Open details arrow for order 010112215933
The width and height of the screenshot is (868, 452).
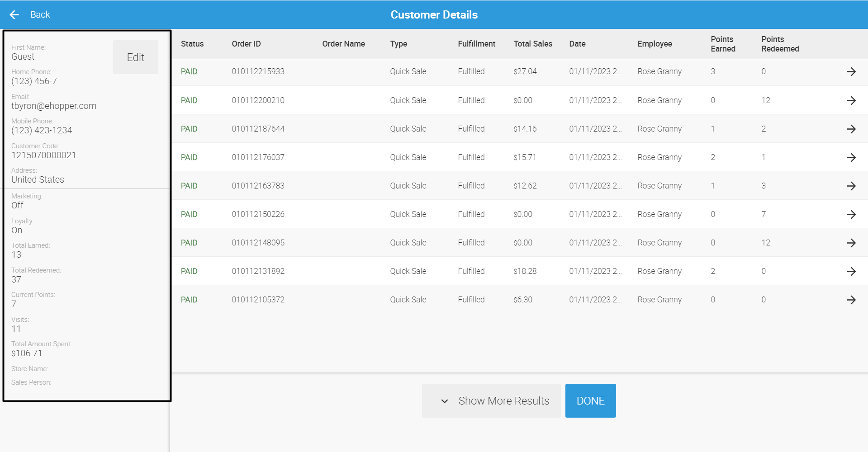click(x=851, y=71)
